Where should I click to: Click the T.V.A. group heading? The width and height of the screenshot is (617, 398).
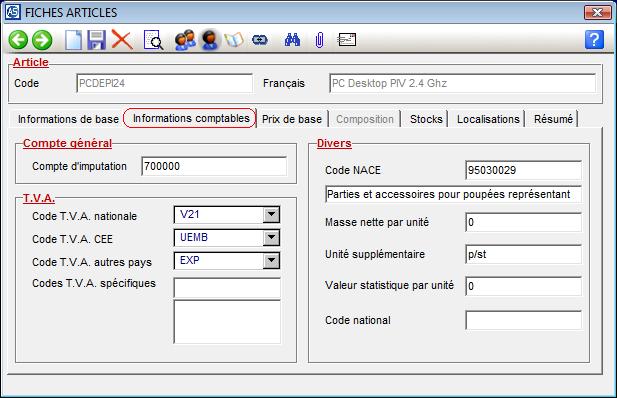click(x=39, y=198)
